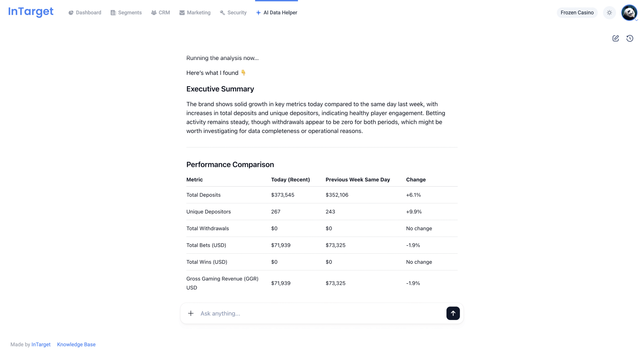
Task: Open the CRM section
Action: click(160, 13)
